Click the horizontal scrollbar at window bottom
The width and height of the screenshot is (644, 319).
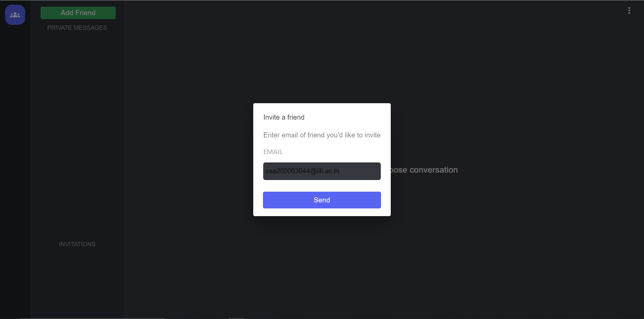click(x=92, y=318)
